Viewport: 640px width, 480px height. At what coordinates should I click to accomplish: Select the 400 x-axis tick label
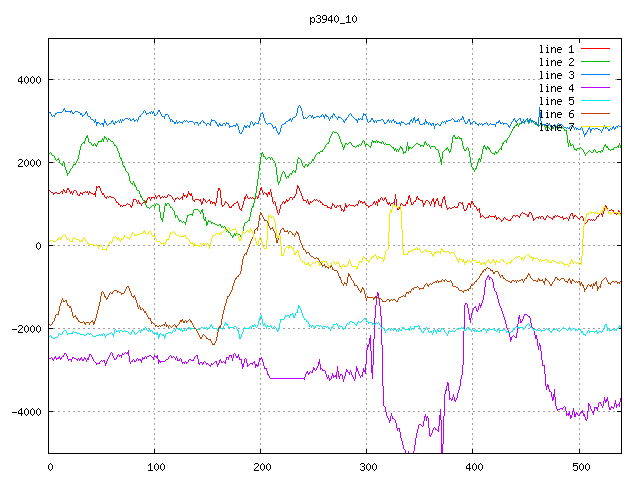[473, 466]
